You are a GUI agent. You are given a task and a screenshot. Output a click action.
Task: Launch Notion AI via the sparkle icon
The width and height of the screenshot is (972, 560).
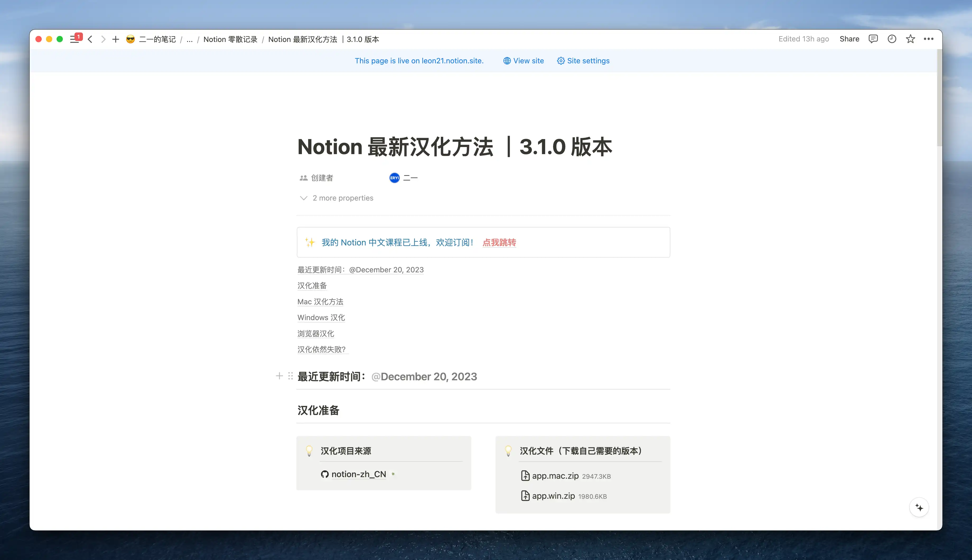pos(919,507)
